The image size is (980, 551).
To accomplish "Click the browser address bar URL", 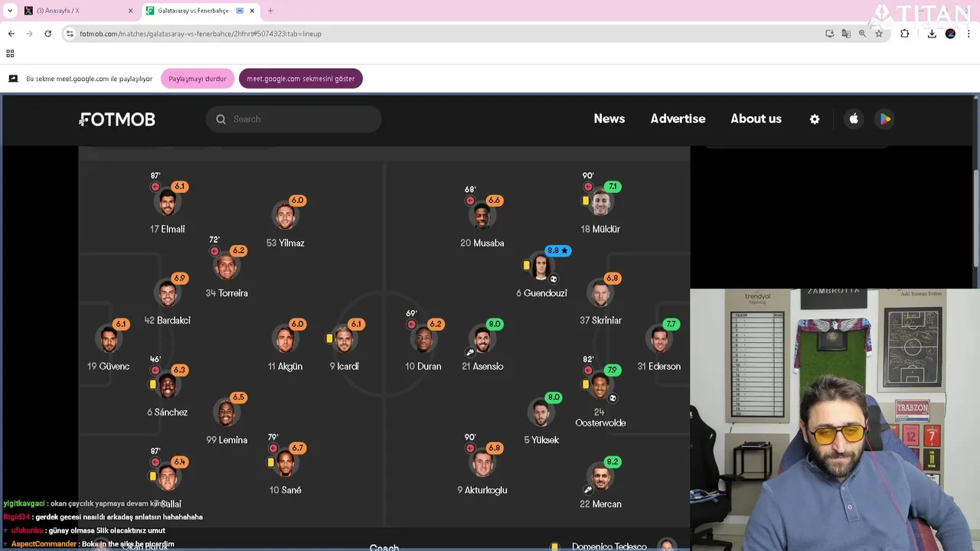I will pyautogui.click(x=201, y=34).
